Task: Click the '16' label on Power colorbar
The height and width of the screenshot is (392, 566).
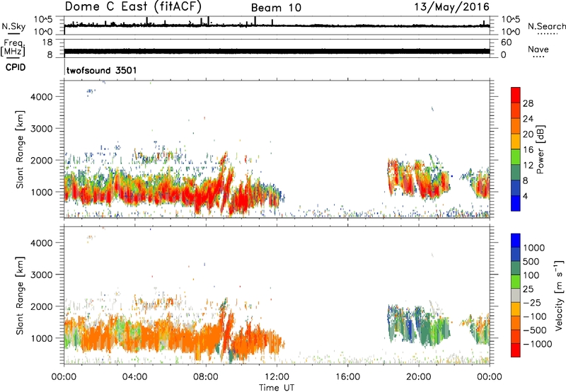Action: coord(528,150)
